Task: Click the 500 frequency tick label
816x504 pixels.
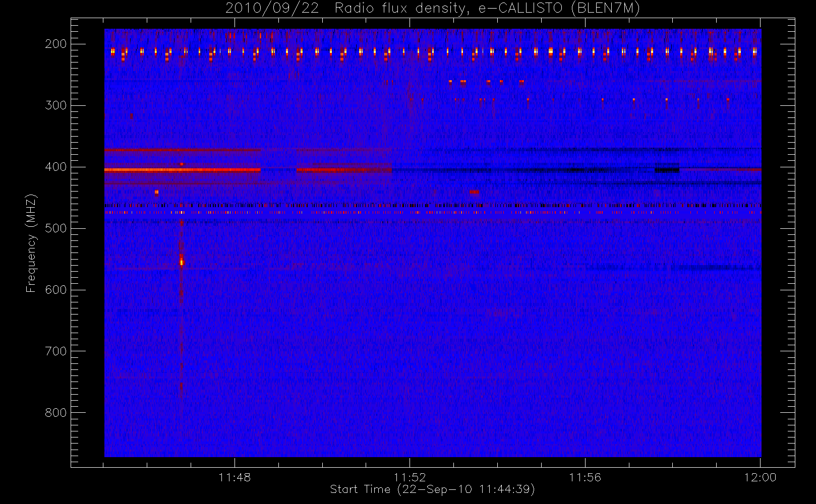Action: pyautogui.click(x=56, y=228)
